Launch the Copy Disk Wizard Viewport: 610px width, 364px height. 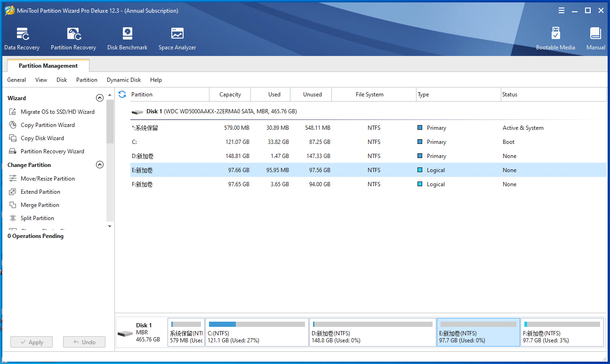[37, 138]
